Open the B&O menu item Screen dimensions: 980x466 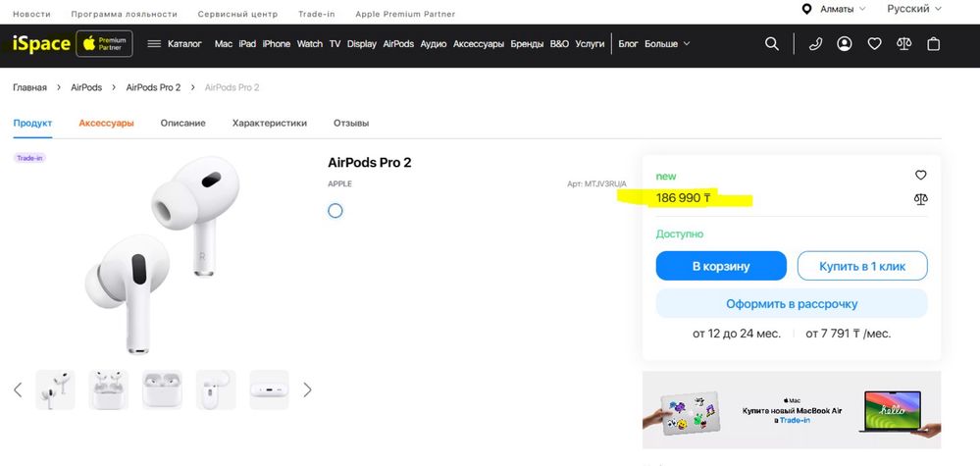click(559, 44)
